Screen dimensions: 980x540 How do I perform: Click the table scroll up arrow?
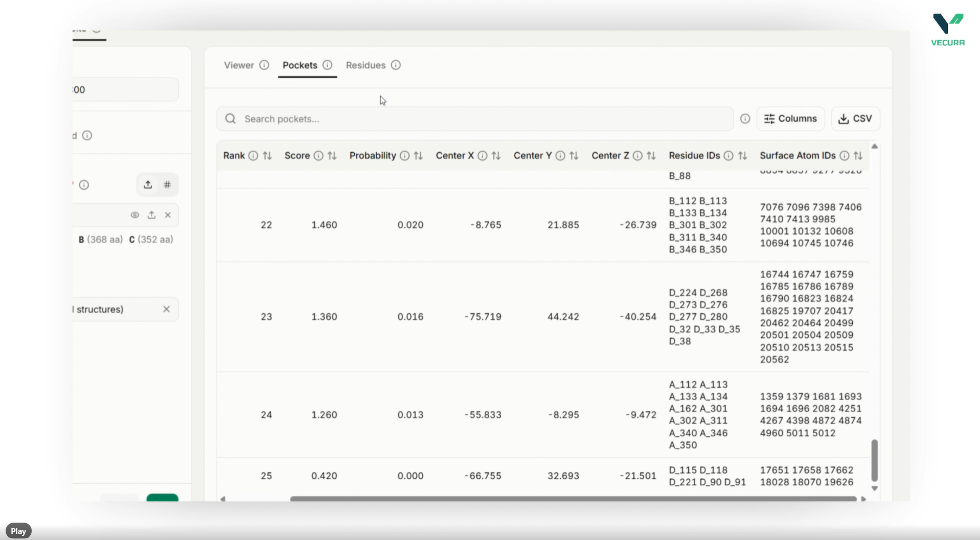pos(875,147)
